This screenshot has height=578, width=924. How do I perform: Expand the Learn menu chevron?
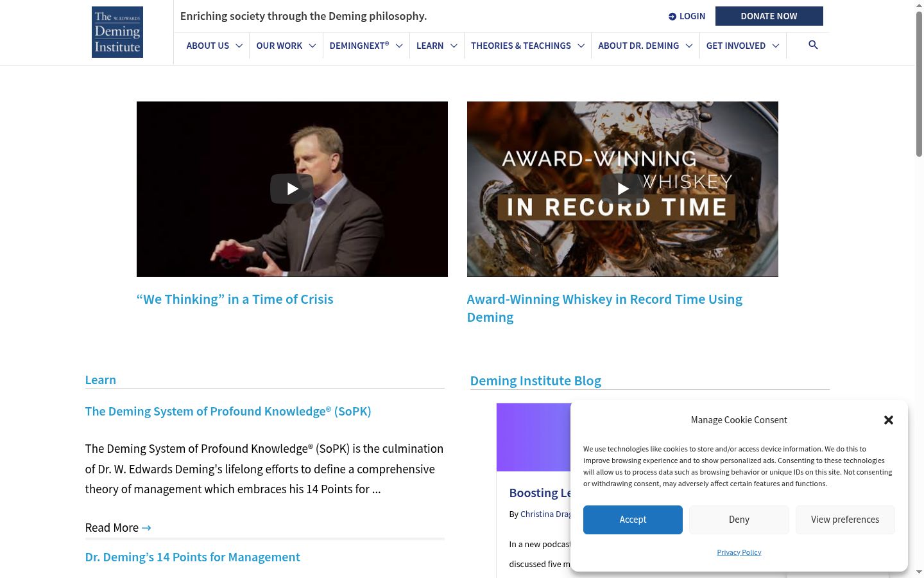click(454, 46)
